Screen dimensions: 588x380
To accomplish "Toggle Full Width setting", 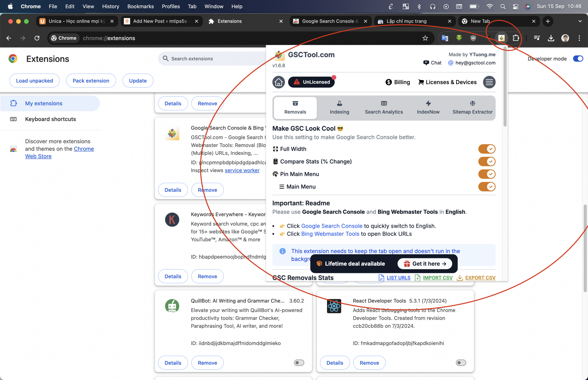I will tap(487, 149).
